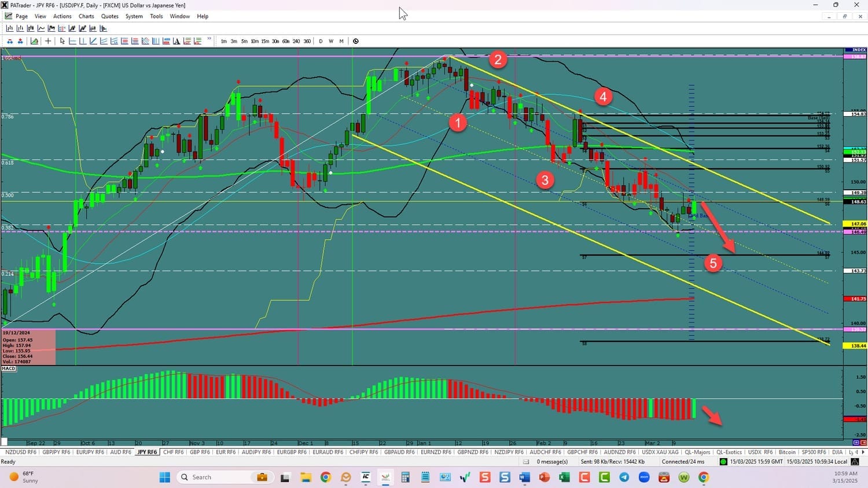This screenshot has height=488, width=868.
Task: Switch to Monthly timeframe M
Action: click(x=341, y=41)
